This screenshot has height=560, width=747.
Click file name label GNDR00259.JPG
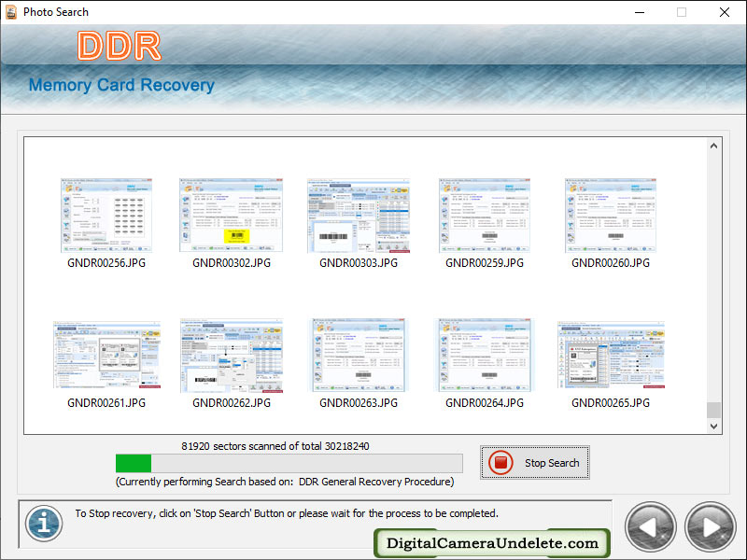[485, 263]
